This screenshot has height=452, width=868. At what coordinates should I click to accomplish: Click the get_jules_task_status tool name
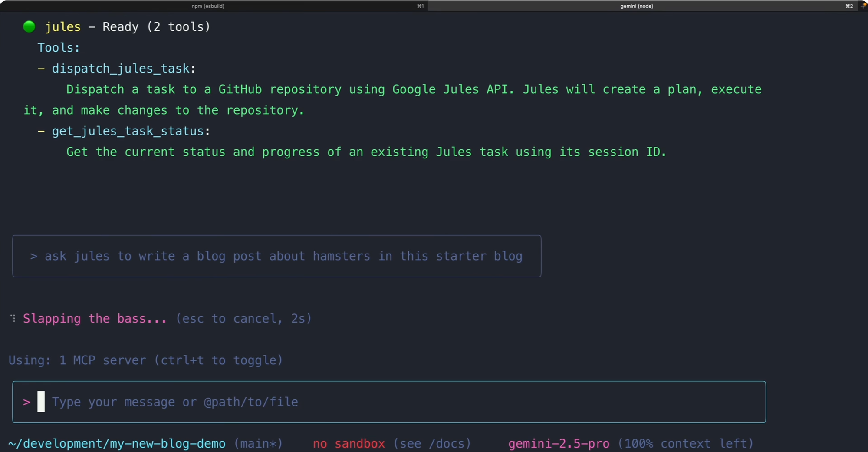click(128, 131)
